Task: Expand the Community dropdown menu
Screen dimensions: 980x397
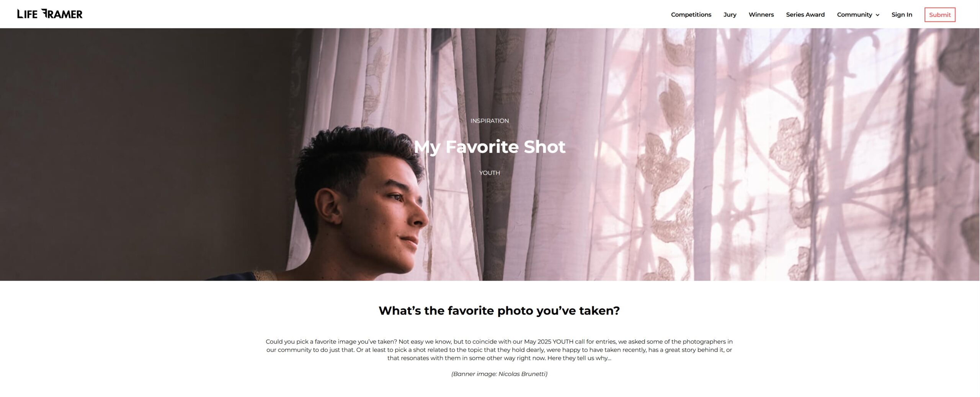Action: tap(858, 15)
